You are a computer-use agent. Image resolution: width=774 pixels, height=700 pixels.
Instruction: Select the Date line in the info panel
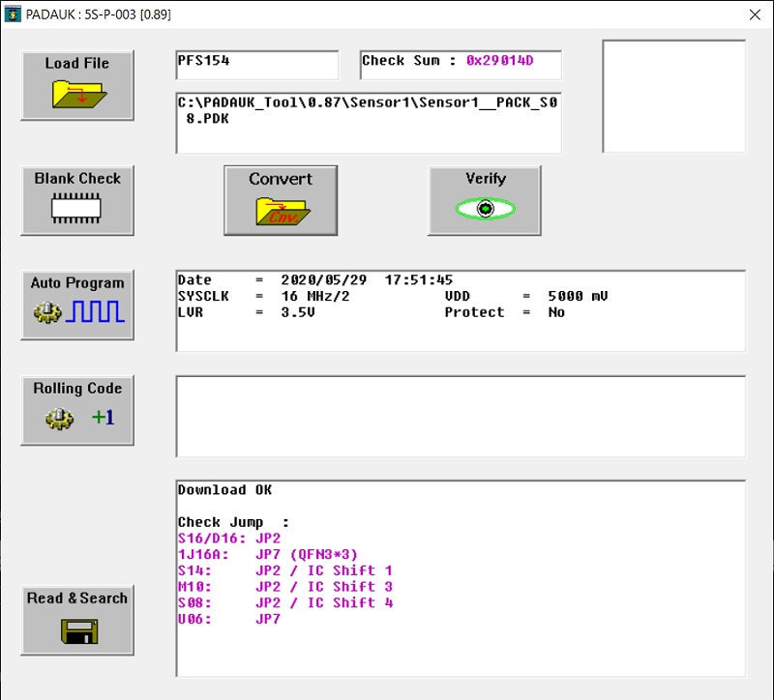[315, 280]
